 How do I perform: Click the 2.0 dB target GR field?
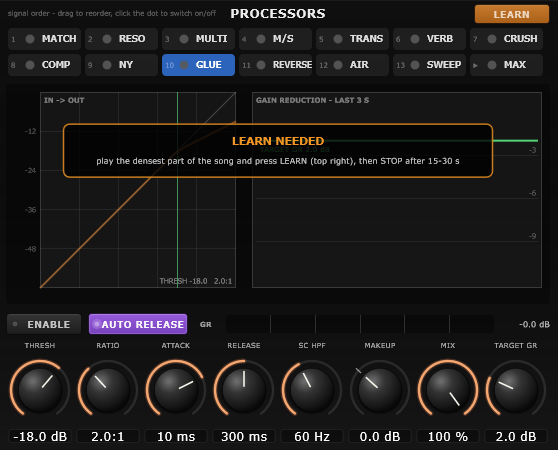(516, 436)
